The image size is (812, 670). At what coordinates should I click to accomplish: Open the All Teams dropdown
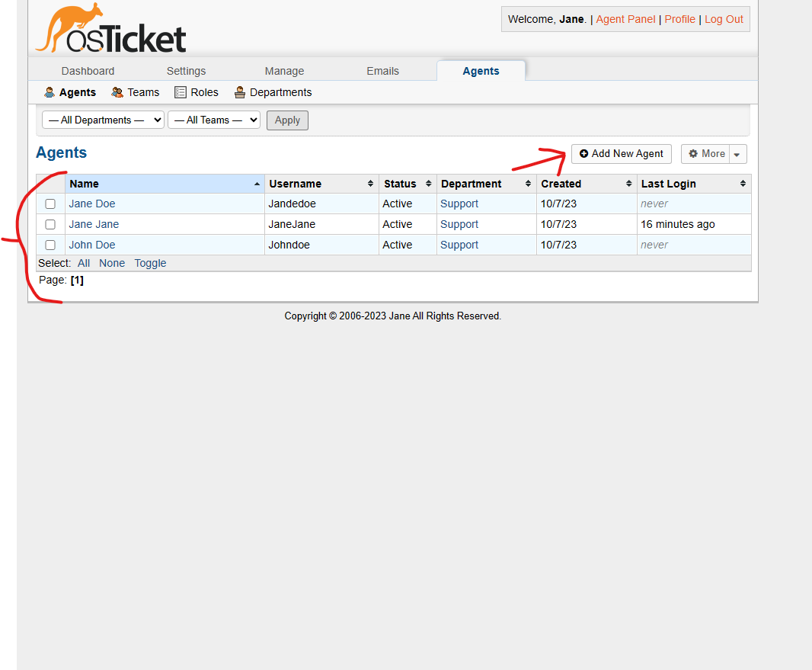pos(214,120)
